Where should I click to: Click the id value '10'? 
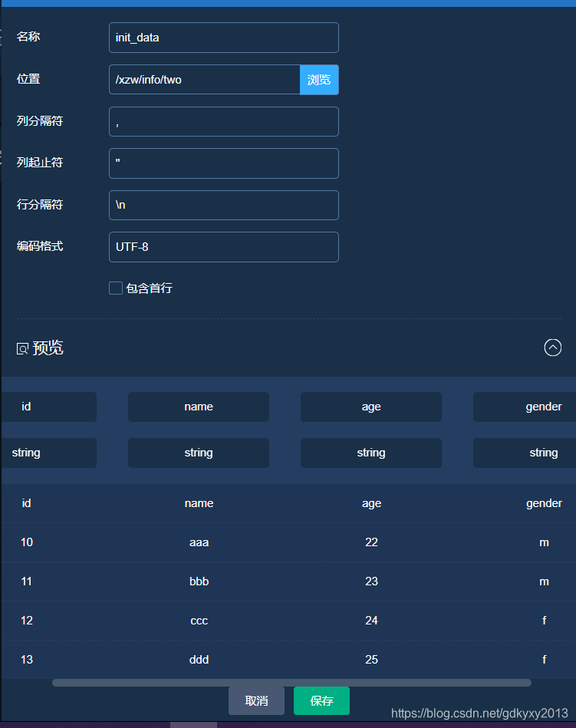[27, 542]
